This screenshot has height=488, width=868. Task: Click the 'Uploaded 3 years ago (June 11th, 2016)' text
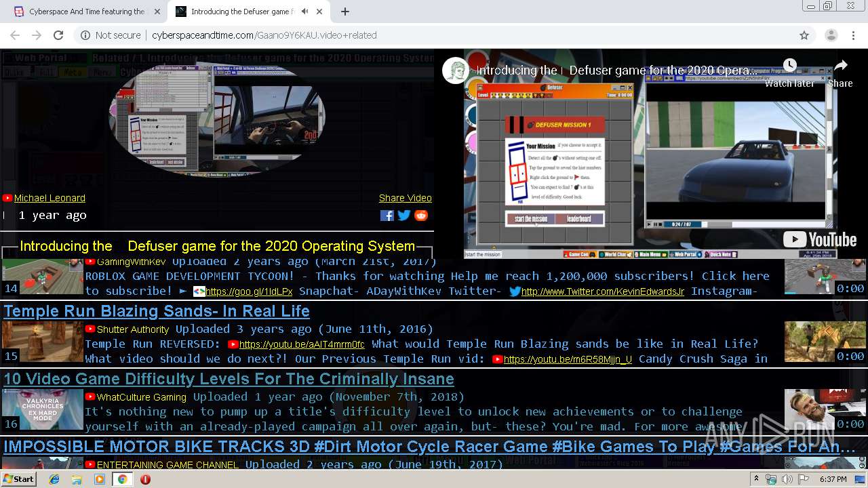[304, 329]
